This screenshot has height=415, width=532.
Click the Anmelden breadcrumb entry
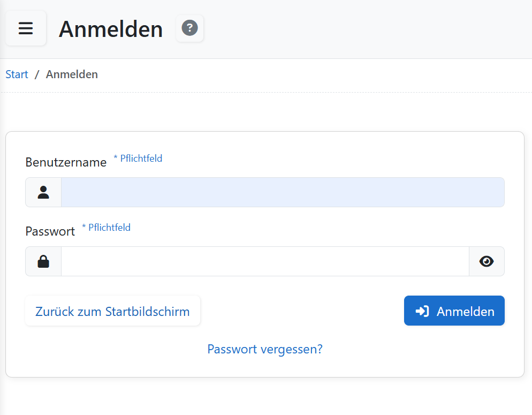(72, 74)
